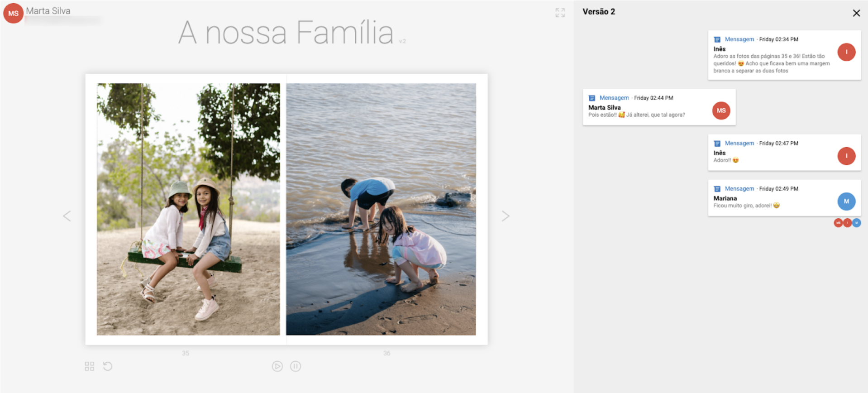Open the page grid overview
The height and width of the screenshot is (393, 868).
[x=89, y=366]
